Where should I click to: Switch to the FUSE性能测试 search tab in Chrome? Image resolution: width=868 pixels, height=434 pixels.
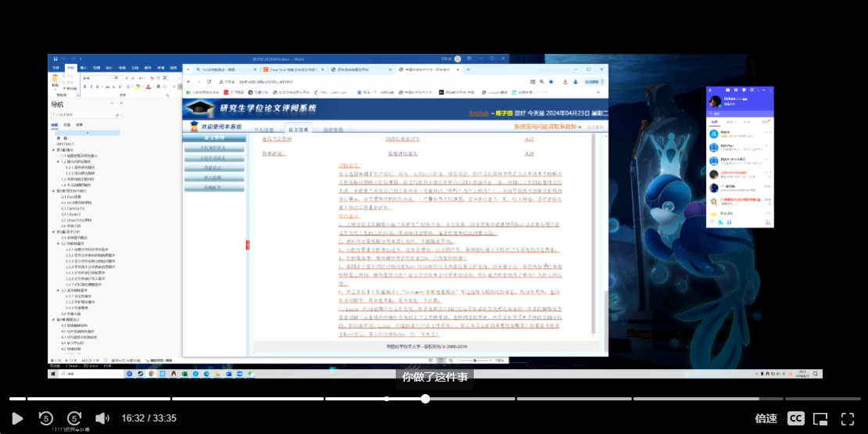click(226, 70)
